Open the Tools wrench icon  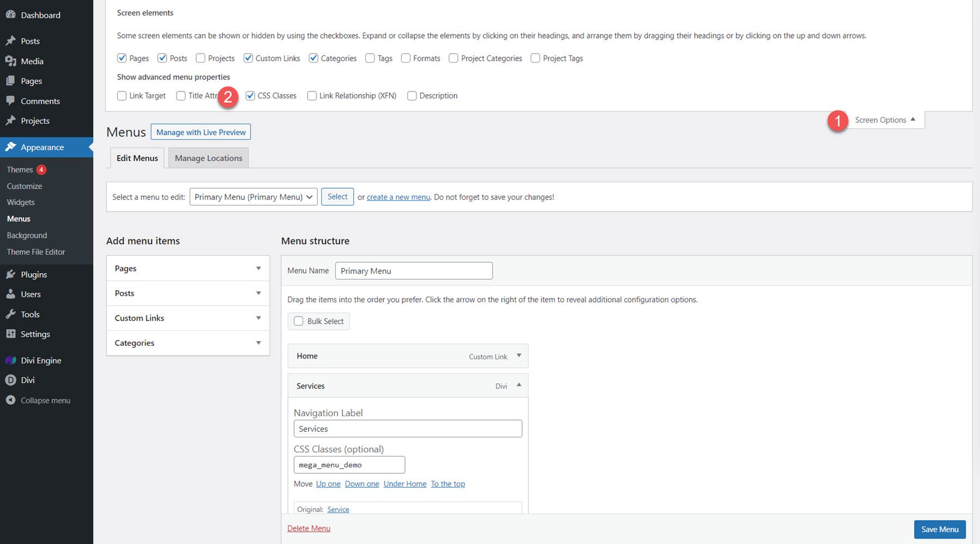(x=11, y=314)
